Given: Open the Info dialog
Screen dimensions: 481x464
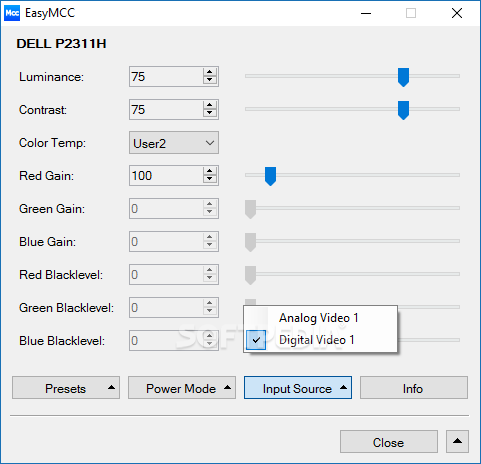Looking at the screenshot, I should (414, 388).
